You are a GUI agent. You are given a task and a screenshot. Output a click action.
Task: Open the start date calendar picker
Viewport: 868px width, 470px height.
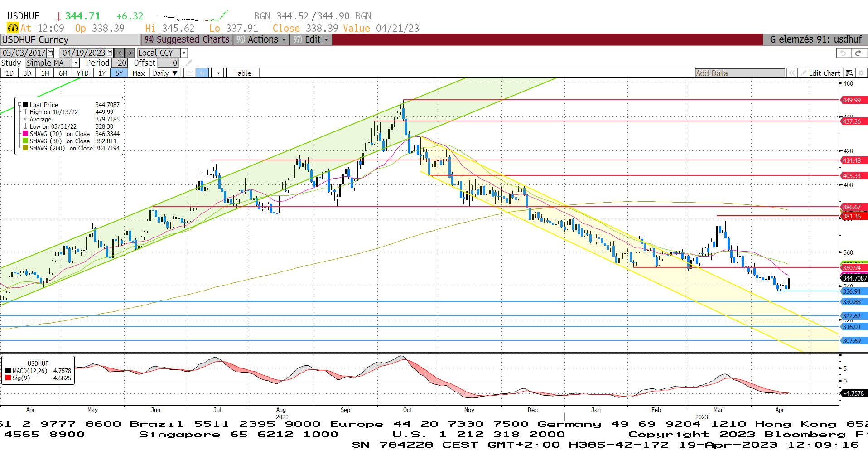click(x=50, y=53)
